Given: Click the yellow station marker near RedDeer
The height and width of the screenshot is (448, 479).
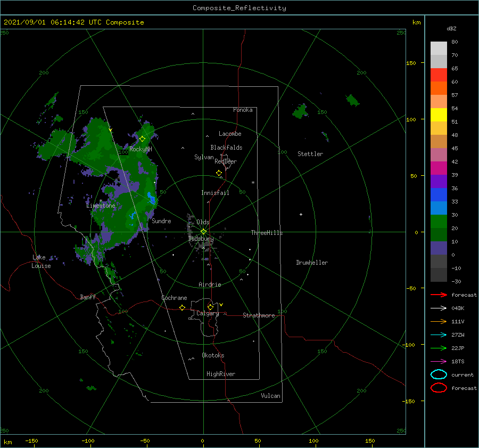Looking at the screenshot, I should point(219,173).
